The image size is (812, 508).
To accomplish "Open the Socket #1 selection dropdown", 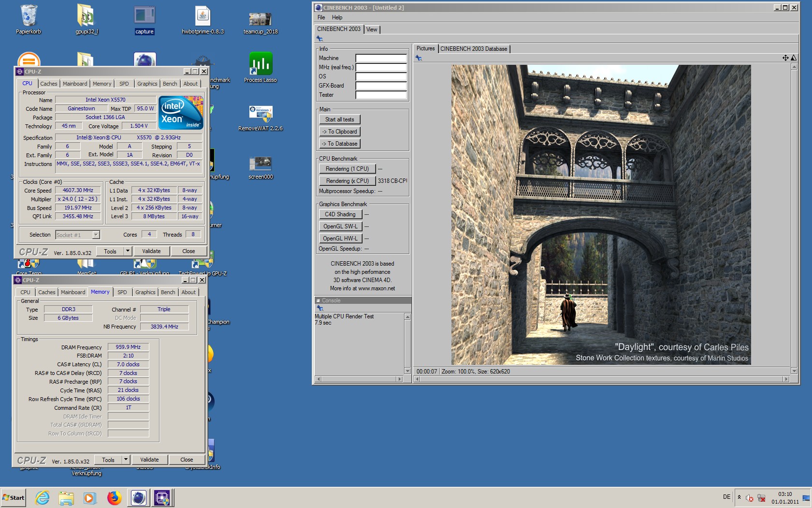I will (x=96, y=235).
